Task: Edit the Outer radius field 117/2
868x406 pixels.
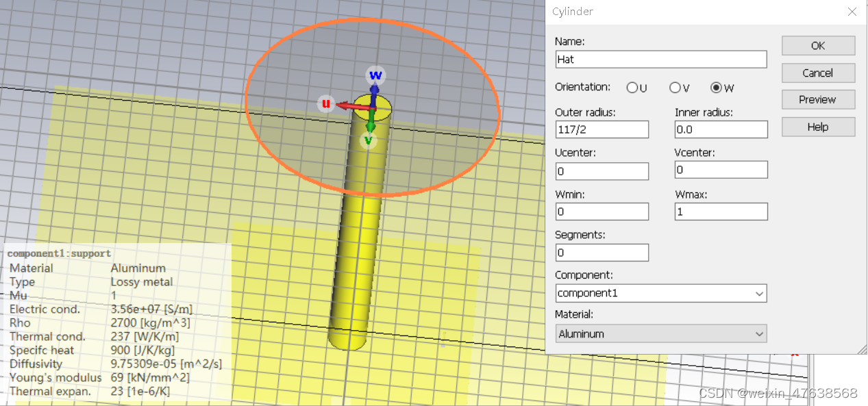Action: [602, 129]
